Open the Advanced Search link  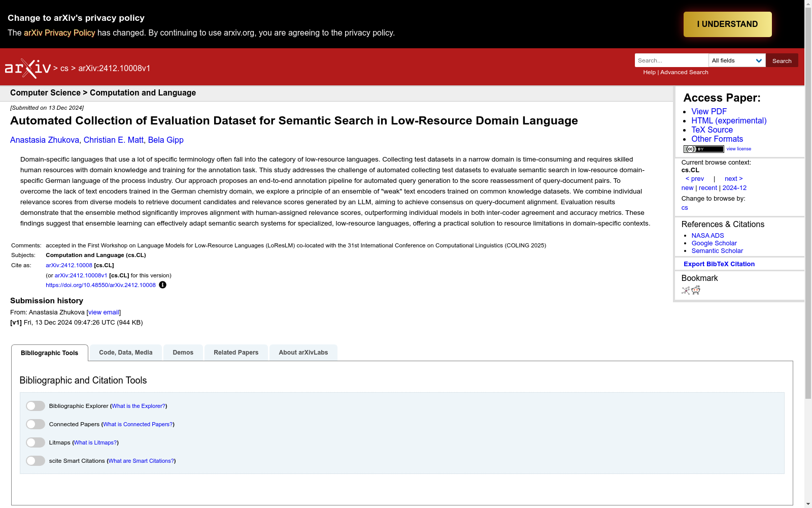[x=684, y=72]
